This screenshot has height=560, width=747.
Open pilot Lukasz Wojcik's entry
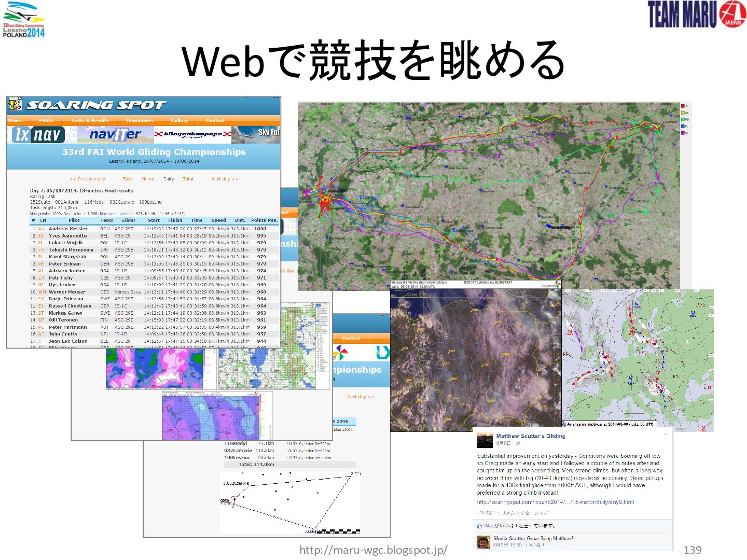pyautogui.click(x=66, y=243)
